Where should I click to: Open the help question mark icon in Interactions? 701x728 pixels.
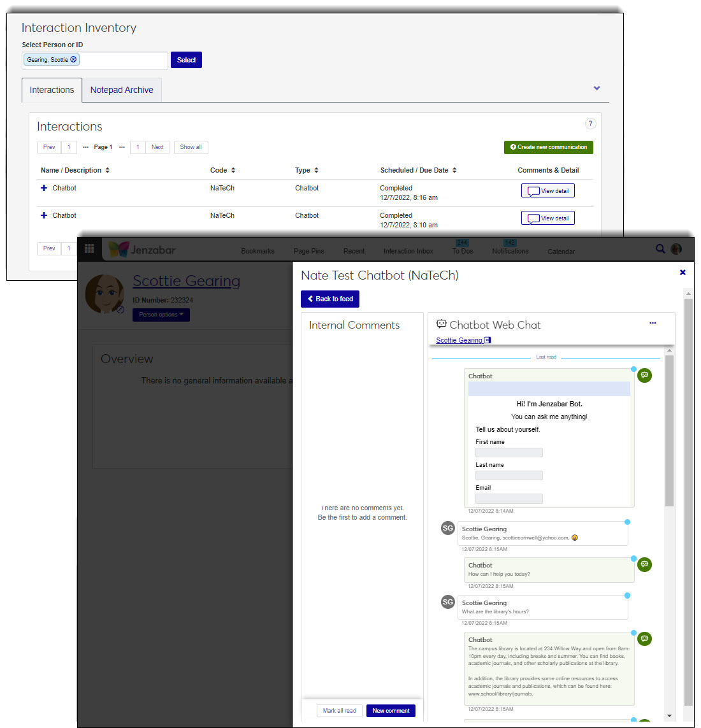point(590,124)
